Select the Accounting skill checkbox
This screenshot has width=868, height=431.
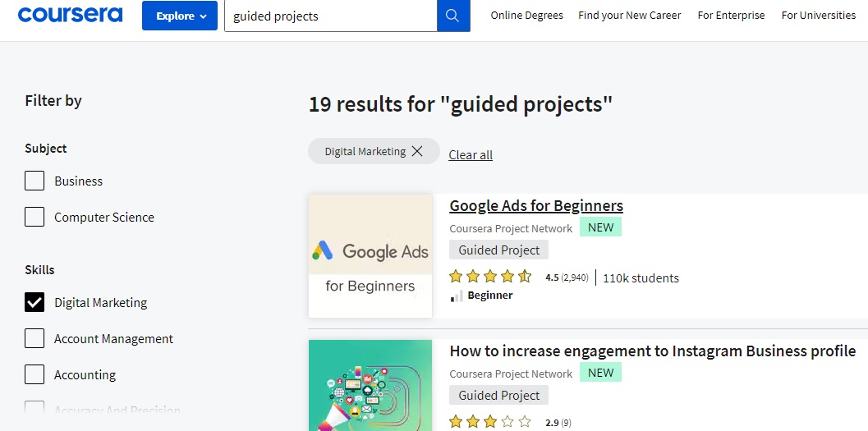click(34, 374)
